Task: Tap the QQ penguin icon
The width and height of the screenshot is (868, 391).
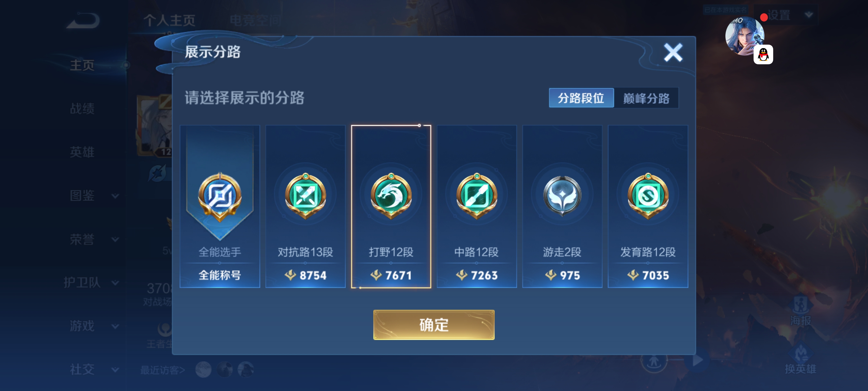Action: pyautogui.click(x=763, y=54)
